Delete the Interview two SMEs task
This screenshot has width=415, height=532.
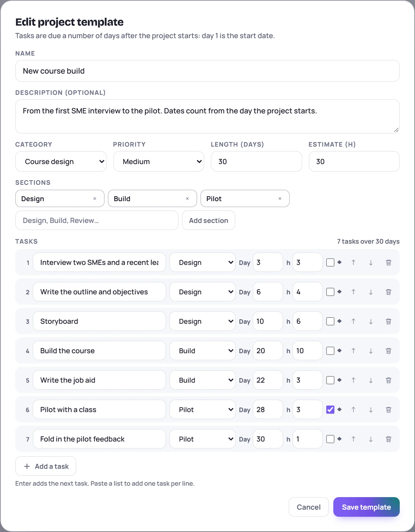coord(389,262)
